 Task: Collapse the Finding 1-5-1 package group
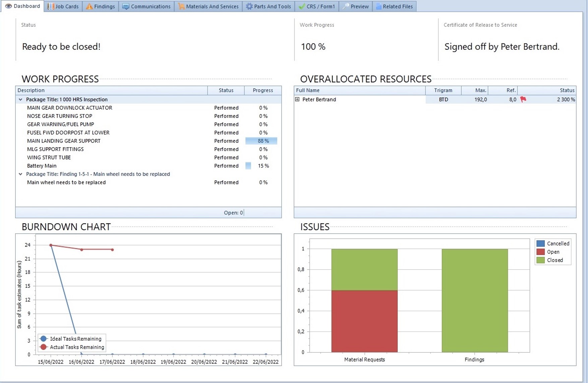click(x=20, y=174)
